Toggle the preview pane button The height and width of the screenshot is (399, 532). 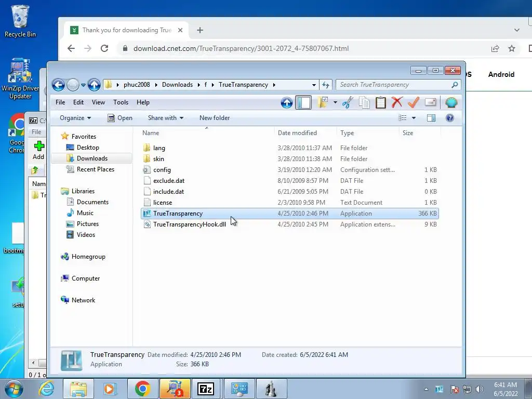click(431, 118)
